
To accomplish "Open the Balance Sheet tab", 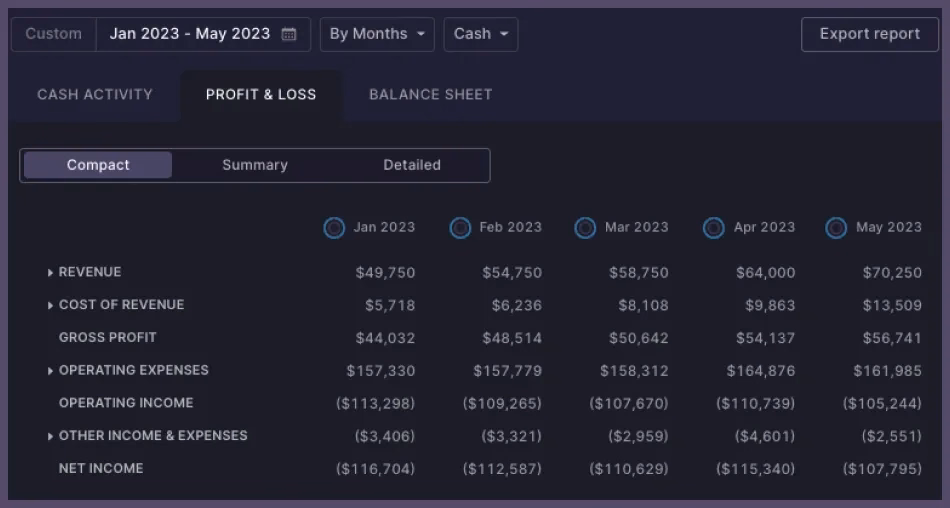I will click(431, 95).
